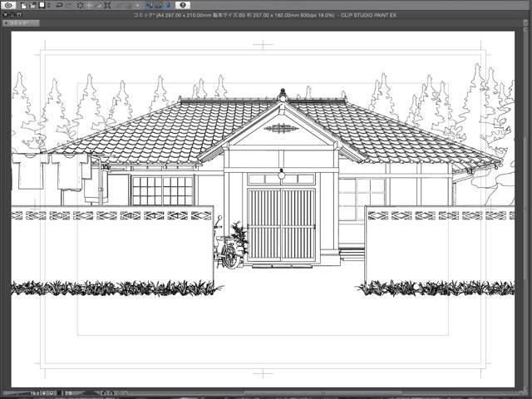
Task: Click the 19.0 zoom percentage field
Action: pos(35,393)
